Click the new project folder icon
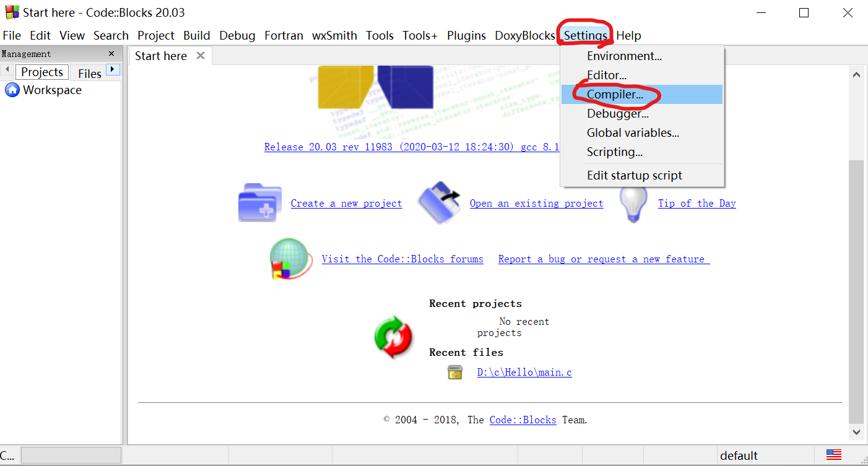 pyautogui.click(x=260, y=203)
